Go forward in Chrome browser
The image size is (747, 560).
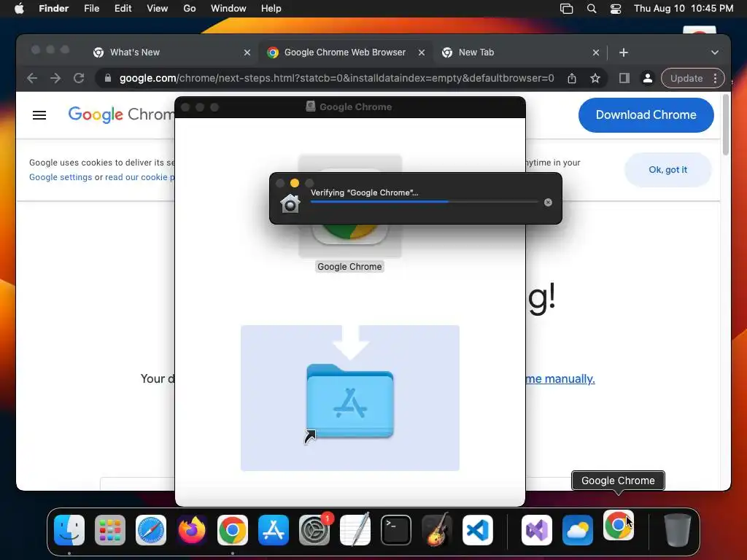click(55, 78)
